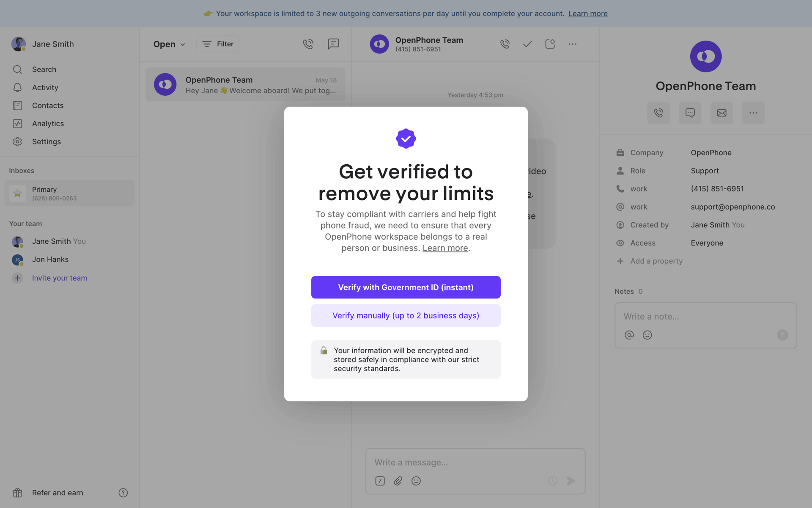Open emoji picker in message composer
Screen dimensions: 812x508
point(416,481)
